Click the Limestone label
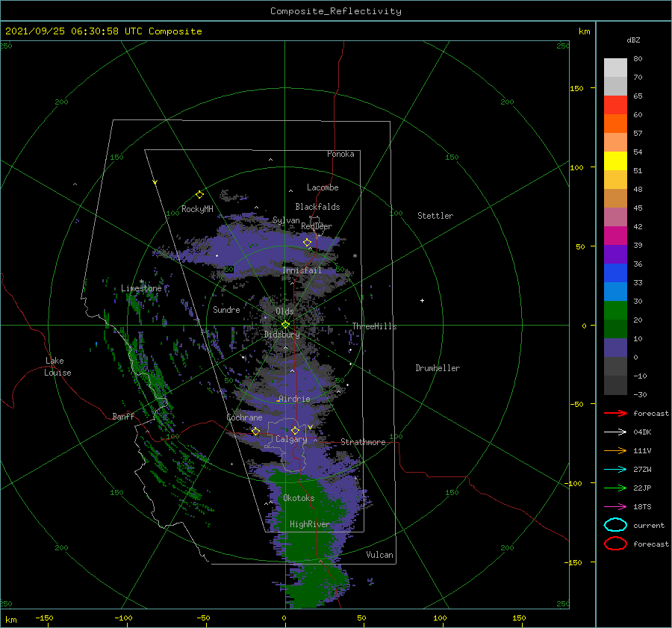This screenshot has height=628, width=672. coord(141,288)
